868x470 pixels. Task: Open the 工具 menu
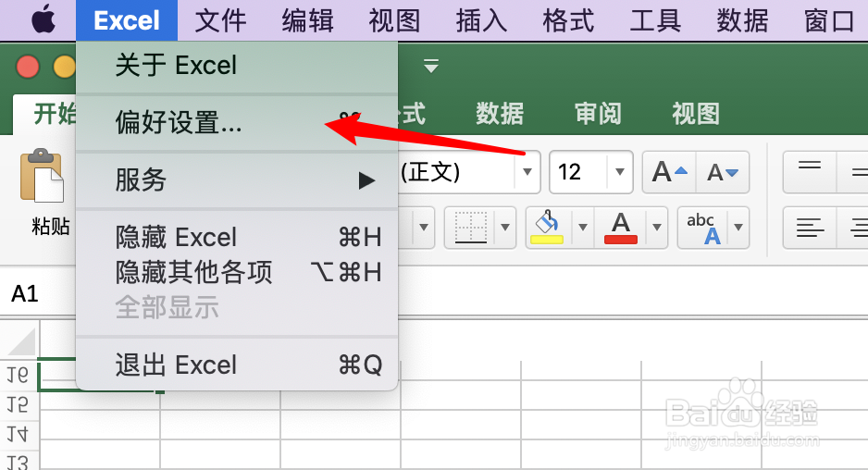point(655,21)
